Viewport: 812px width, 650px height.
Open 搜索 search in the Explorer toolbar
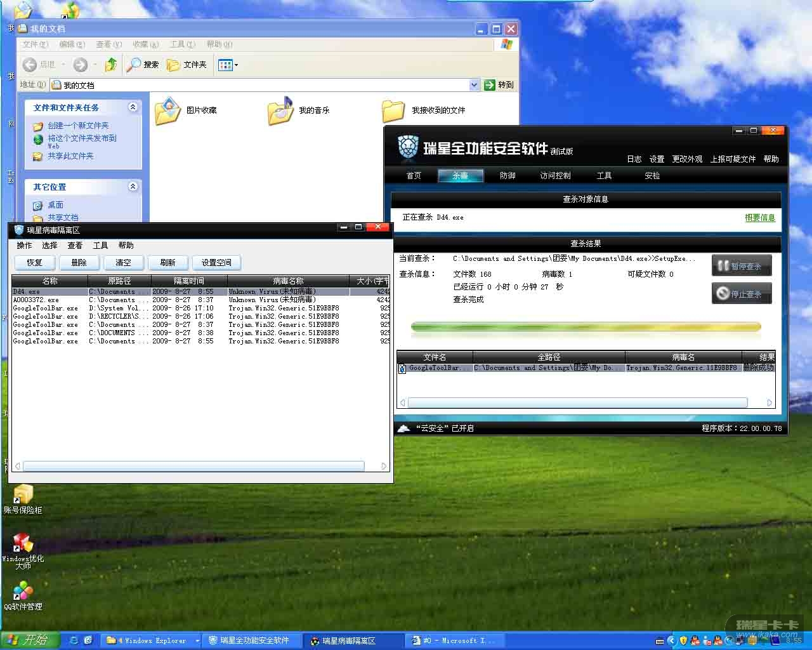pos(143,64)
